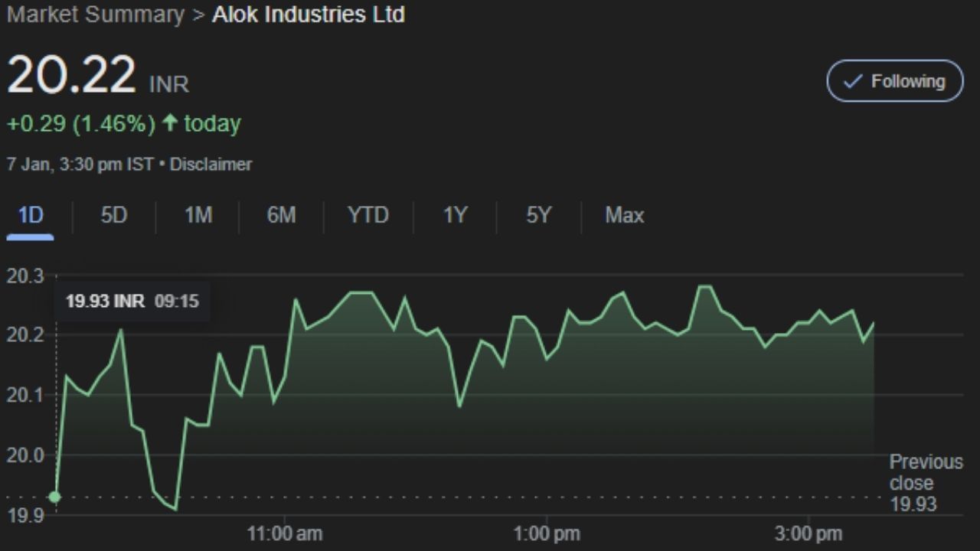The image size is (980, 551).
Task: Select the 1D range tab
Action: click(31, 216)
